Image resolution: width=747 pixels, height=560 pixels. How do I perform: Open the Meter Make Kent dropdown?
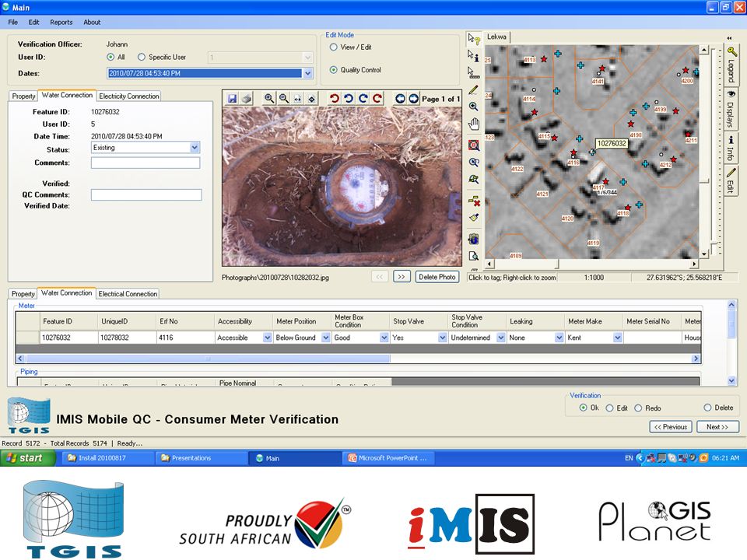[x=617, y=338]
